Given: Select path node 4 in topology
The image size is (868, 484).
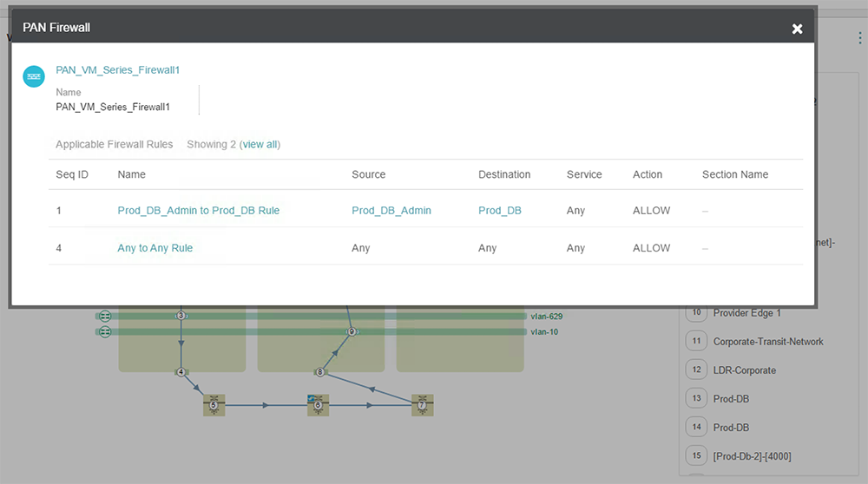Looking at the screenshot, I should pyautogui.click(x=181, y=372).
